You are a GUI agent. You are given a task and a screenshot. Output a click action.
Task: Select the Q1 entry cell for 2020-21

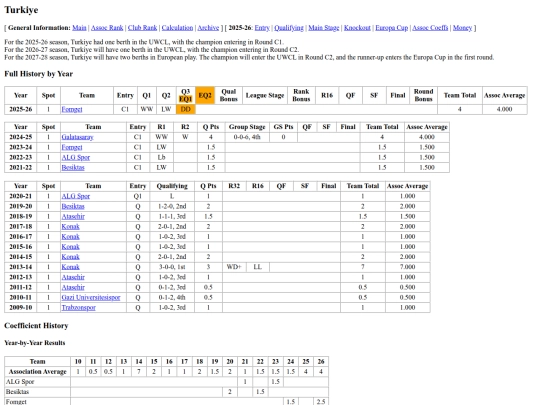click(x=138, y=196)
